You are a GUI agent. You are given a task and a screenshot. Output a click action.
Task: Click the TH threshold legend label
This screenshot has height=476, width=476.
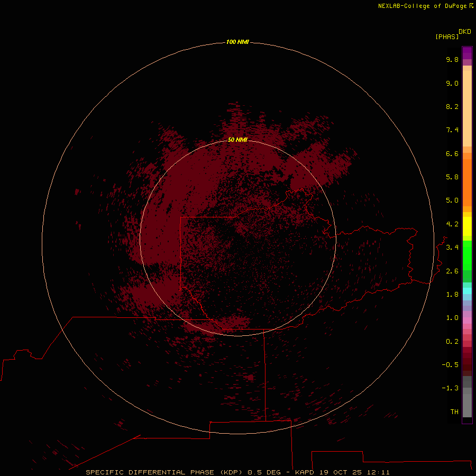pos(454,412)
